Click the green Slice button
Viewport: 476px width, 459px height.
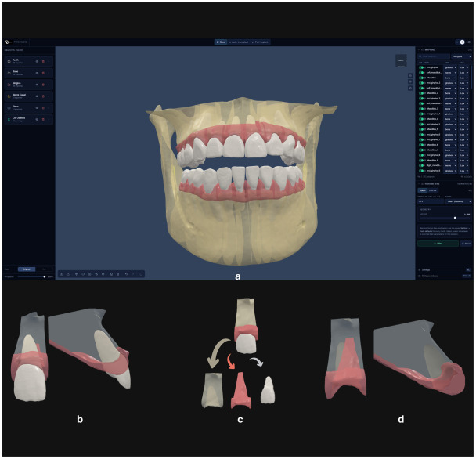[x=438, y=244]
